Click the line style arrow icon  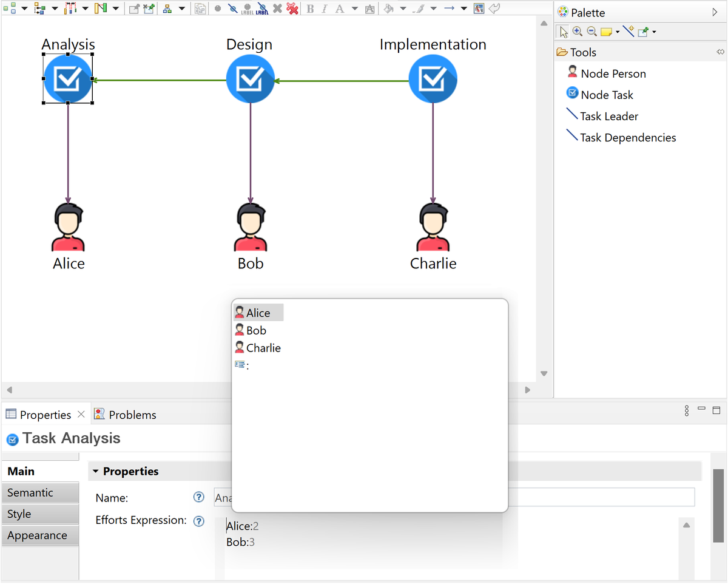pyautogui.click(x=449, y=8)
